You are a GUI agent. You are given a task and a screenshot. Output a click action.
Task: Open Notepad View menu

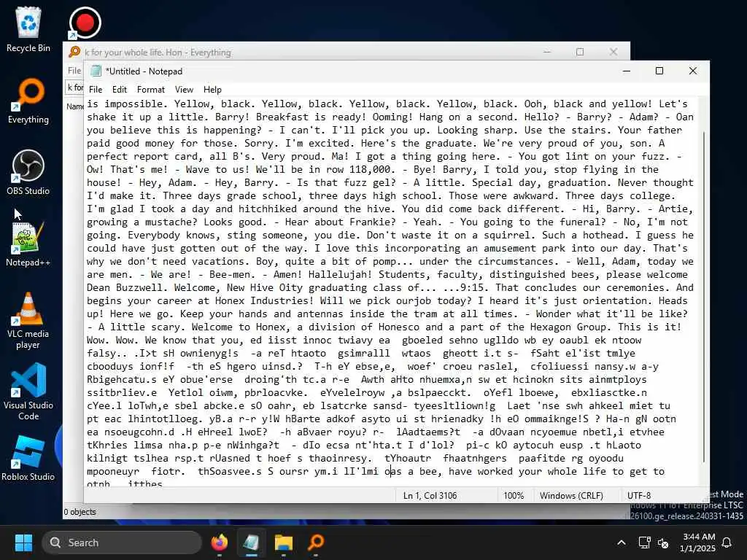[x=184, y=90]
